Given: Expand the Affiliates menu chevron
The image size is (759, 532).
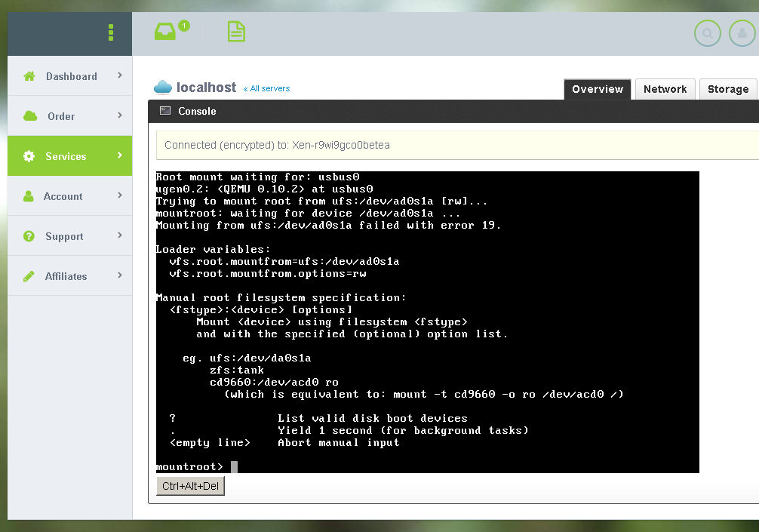Looking at the screenshot, I should [x=119, y=275].
